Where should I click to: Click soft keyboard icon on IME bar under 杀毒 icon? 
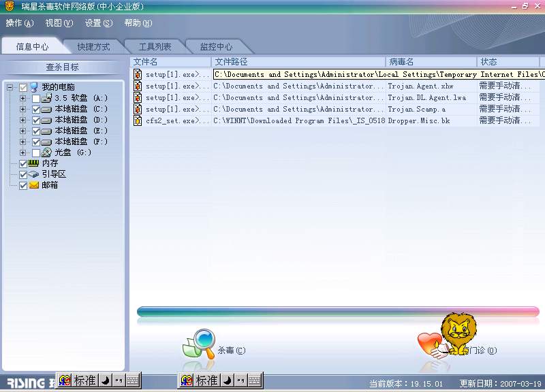[x=255, y=381]
